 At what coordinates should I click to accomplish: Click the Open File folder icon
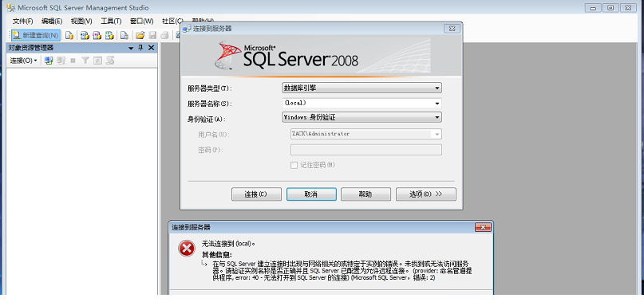pos(140,35)
